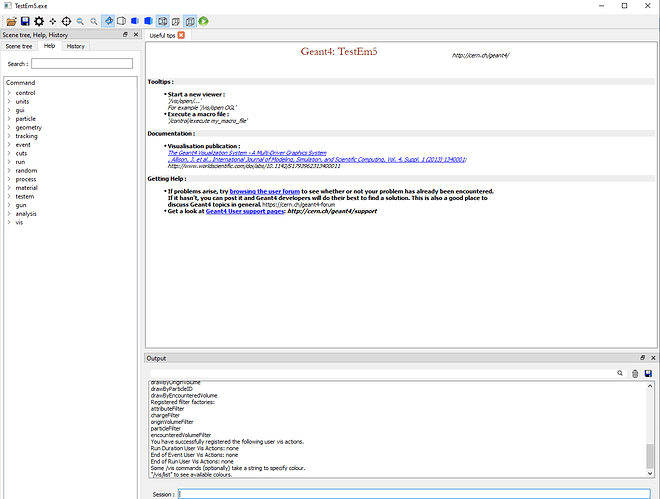Click the Output panel scrollbar thumb
Screen dimensions: 660x499
650,456
